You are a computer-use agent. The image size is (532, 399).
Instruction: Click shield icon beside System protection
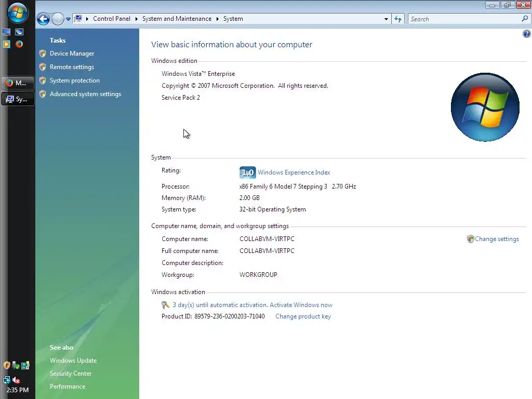43,81
